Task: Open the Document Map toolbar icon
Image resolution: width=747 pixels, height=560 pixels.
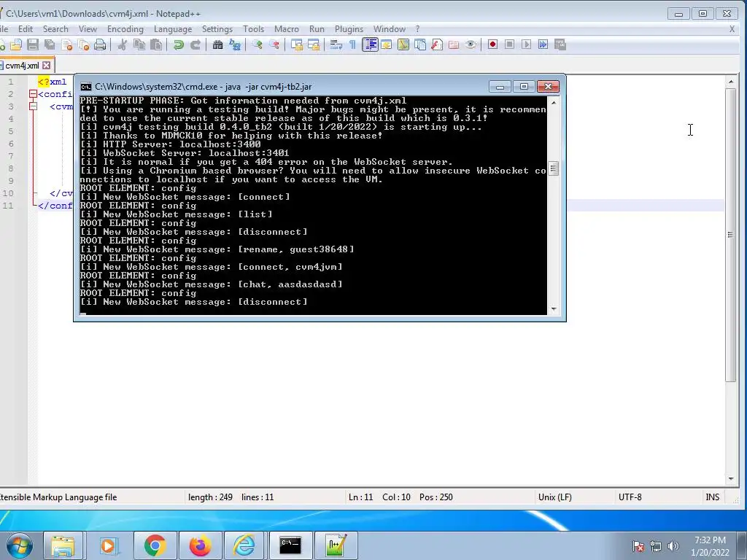Action: coord(403,44)
